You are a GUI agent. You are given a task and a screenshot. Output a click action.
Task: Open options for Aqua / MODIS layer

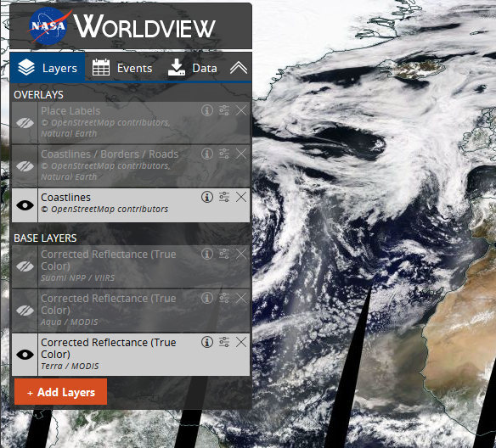coord(224,298)
